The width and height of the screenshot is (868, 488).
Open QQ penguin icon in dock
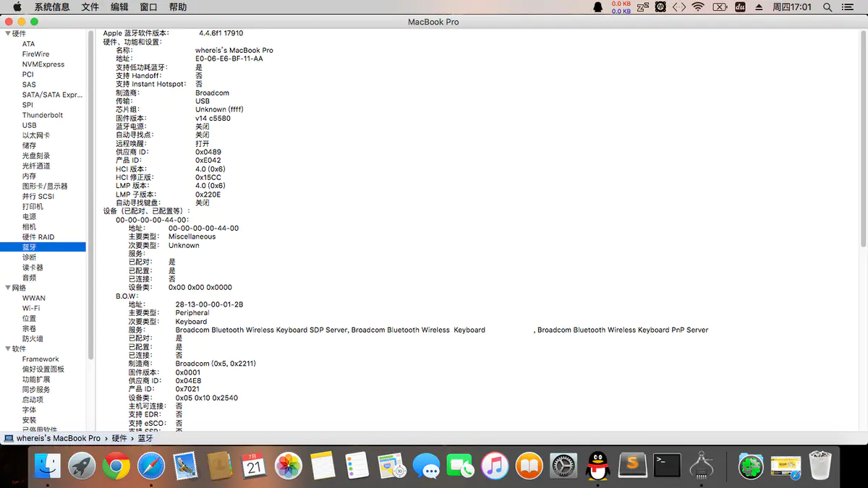pyautogui.click(x=597, y=466)
